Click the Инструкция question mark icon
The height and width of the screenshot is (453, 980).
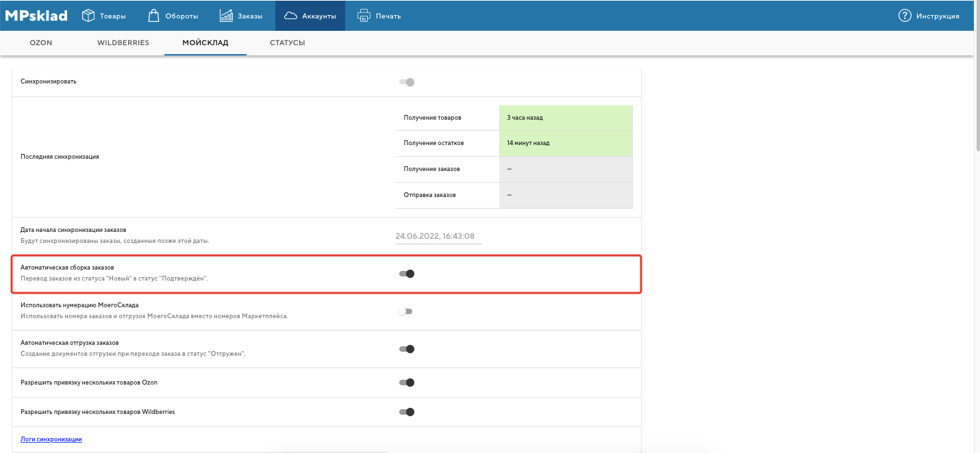click(x=905, y=15)
